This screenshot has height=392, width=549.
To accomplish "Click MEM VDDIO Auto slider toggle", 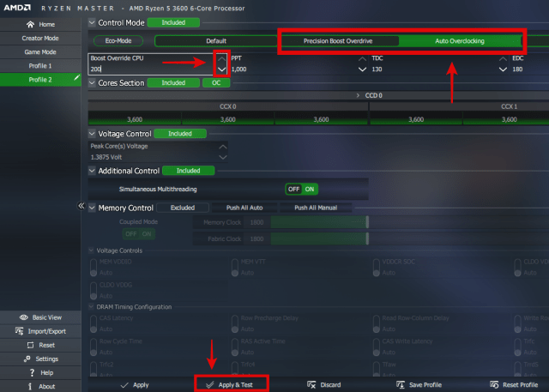I will [94, 268].
